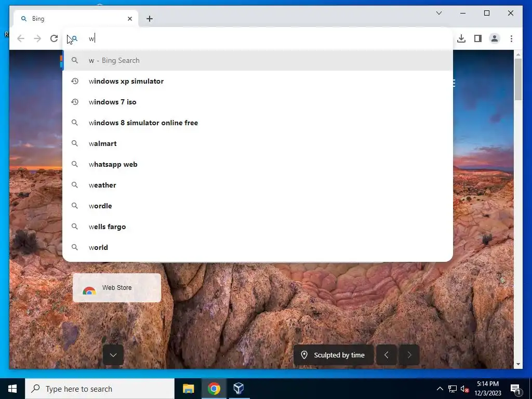Show next Bing background image
Image resolution: width=532 pixels, height=399 pixels.
(409, 355)
